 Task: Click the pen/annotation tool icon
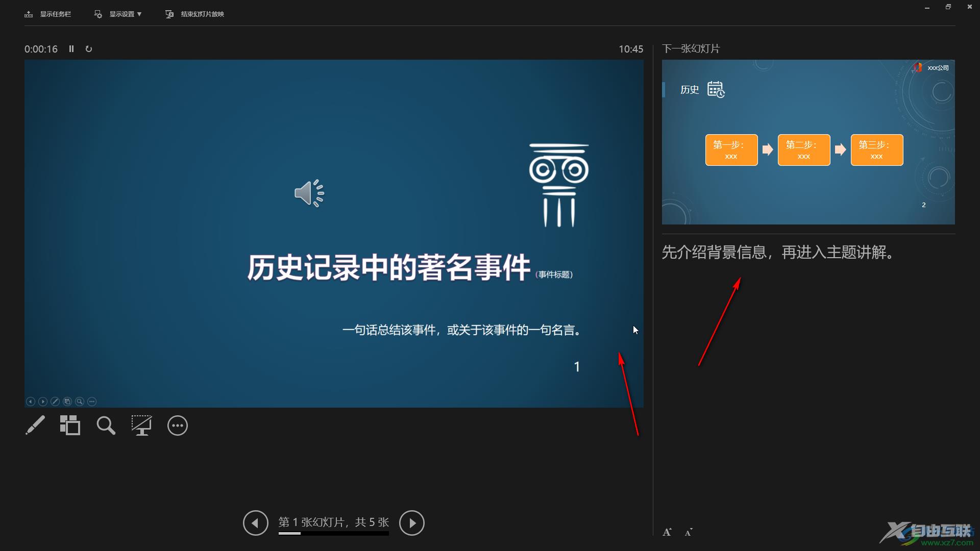34,425
